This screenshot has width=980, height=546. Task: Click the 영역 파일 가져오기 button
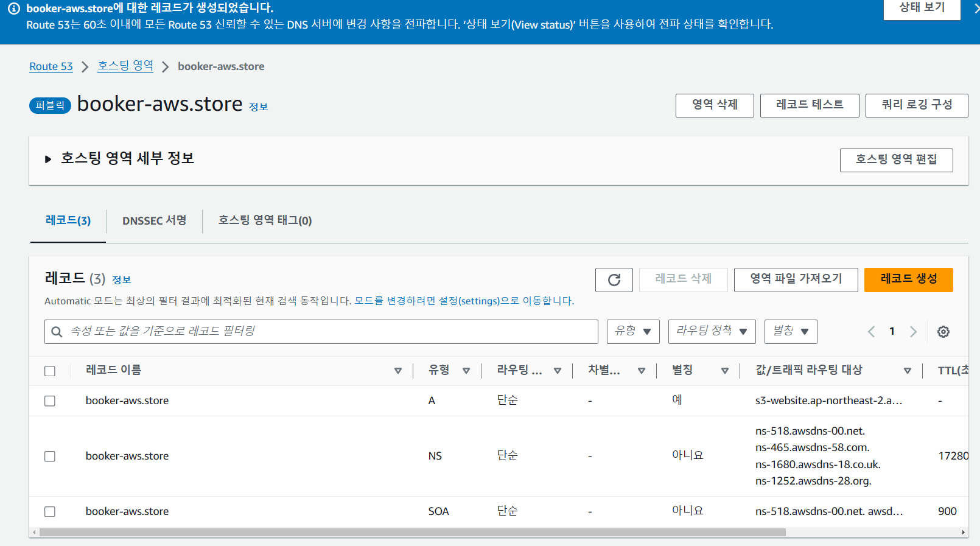click(x=796, y=280)
